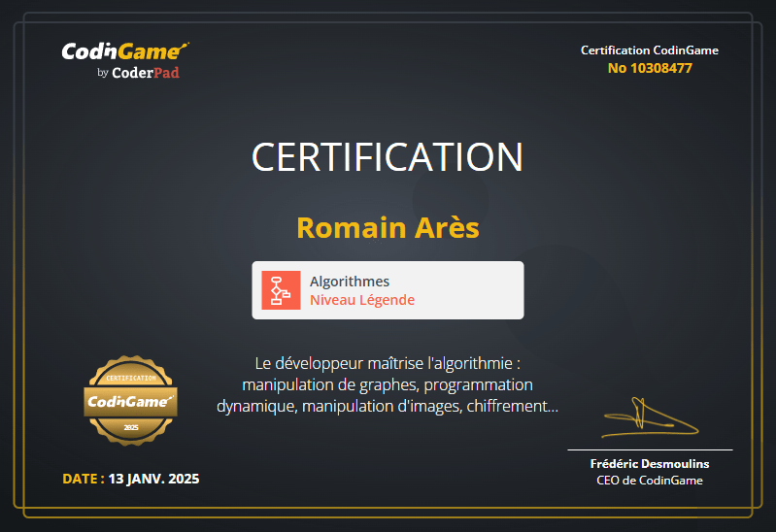Screen dimensions: 776x532
Task: Click the gold CodinGame 2025 certification badge
Action: [131, 400]
